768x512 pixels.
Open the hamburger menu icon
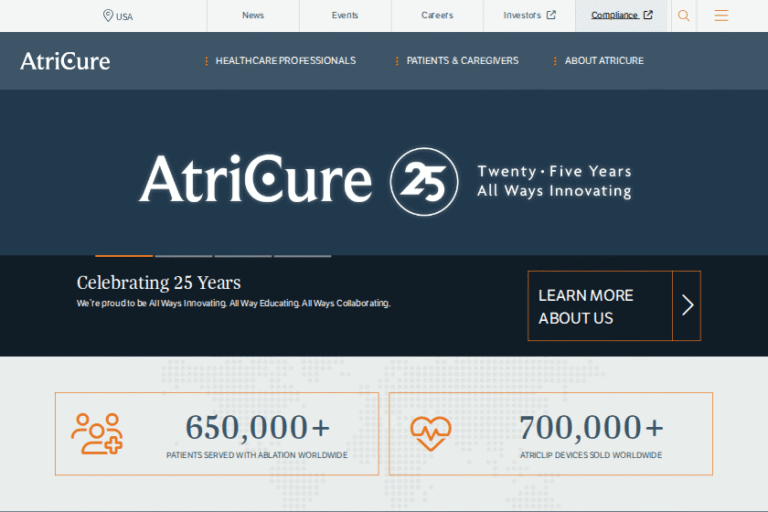[x=721, y=16]
